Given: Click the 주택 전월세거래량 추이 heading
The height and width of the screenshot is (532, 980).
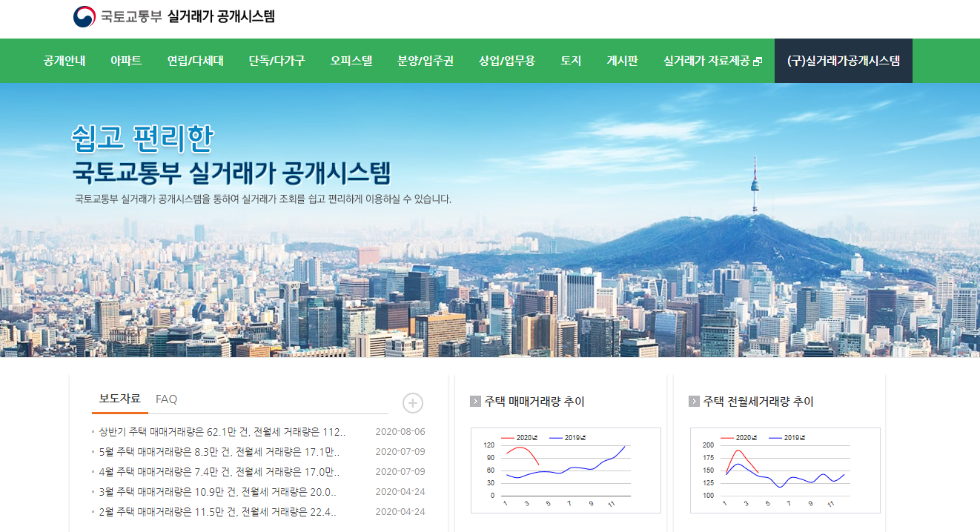Looking at the screenshot, I should click(x=758, y=402).
